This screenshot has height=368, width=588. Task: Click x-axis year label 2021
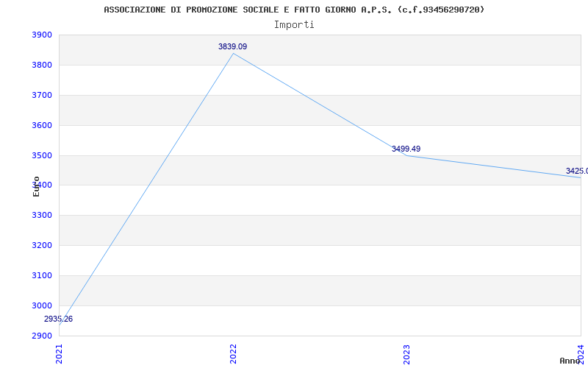tap(60, 354)
